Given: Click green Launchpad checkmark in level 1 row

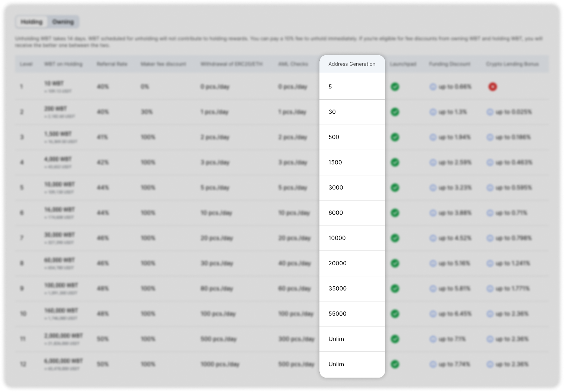Looking at the screenshot, I should (x=395, y=87).
